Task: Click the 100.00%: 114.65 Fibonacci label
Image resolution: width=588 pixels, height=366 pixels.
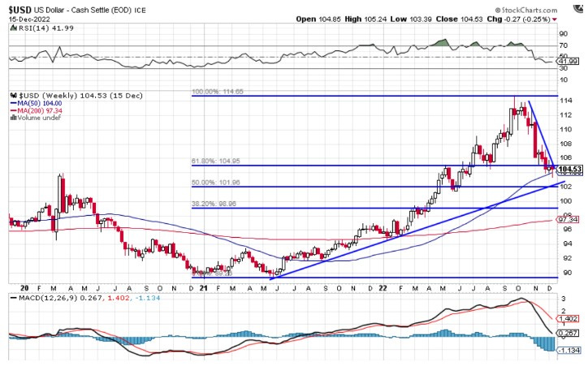Action: [x=216, y=92]
